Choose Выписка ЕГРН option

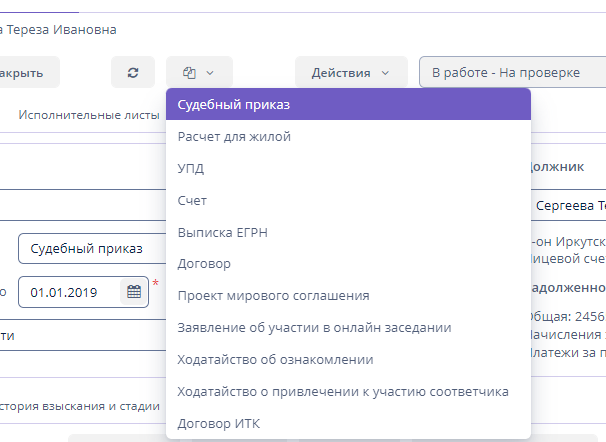coord(222,232)
